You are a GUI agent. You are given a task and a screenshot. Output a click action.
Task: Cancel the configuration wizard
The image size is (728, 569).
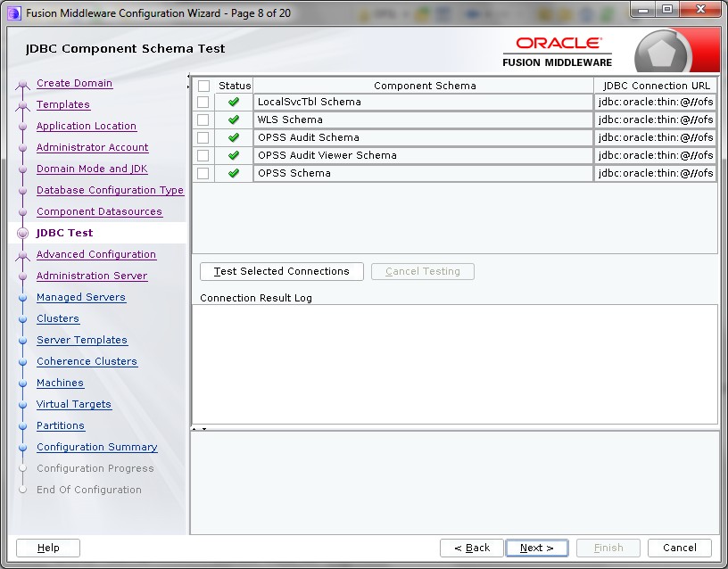680,548
